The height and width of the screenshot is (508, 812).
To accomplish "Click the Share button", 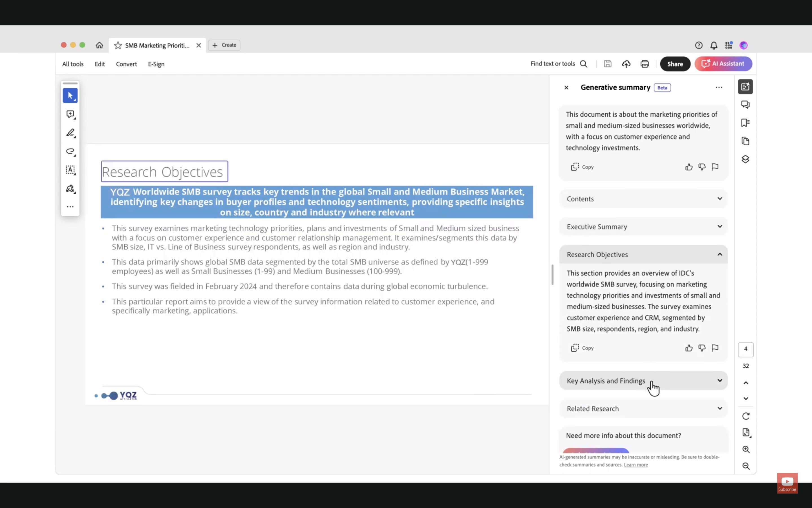I will coord(675,64).
